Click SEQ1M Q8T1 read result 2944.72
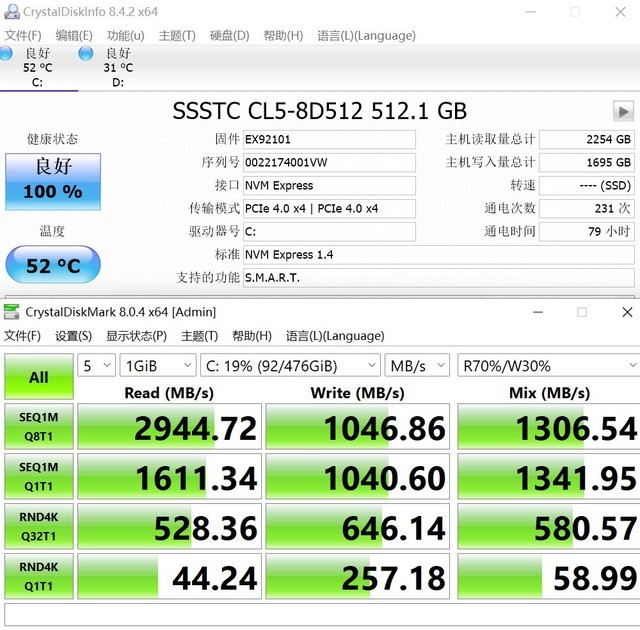Screen dimensions: 640x630 point(169,427)
